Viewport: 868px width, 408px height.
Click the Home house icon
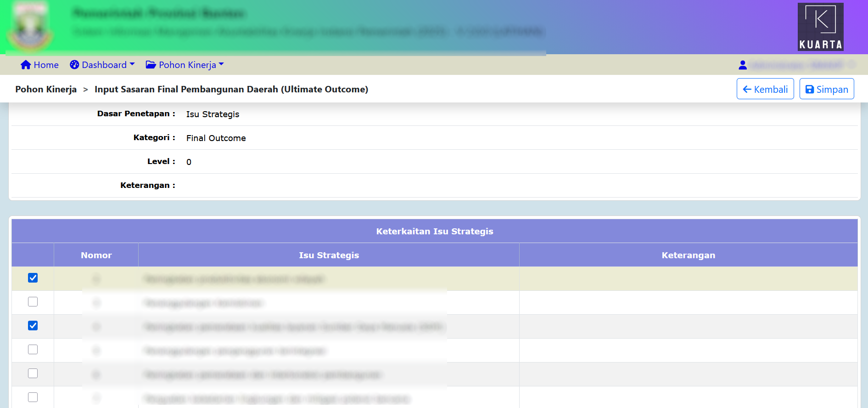tap(26, 65)
